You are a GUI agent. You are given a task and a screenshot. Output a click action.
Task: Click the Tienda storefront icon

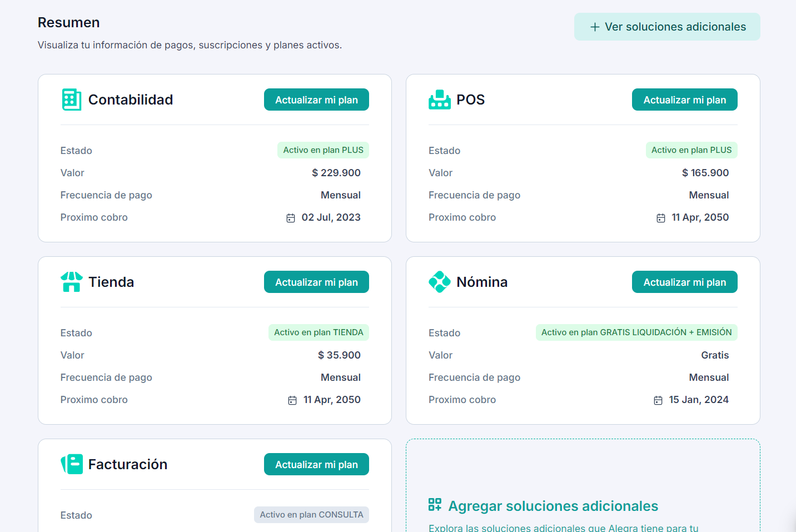(x=71, y=282)
